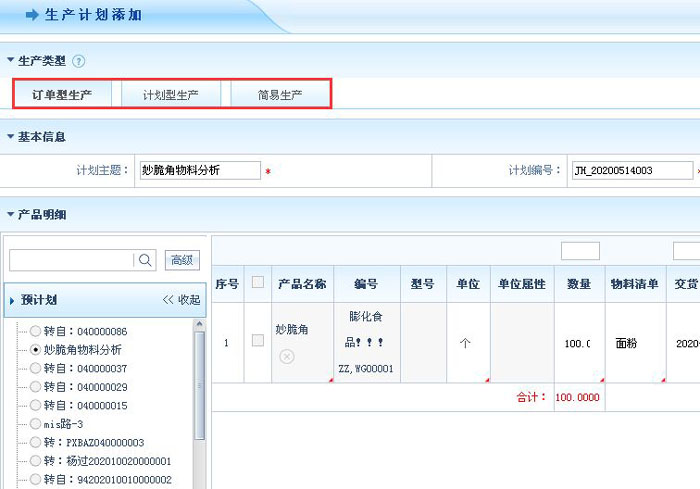
Task: Check the row 1 checkbox
Action: point(258,341)
